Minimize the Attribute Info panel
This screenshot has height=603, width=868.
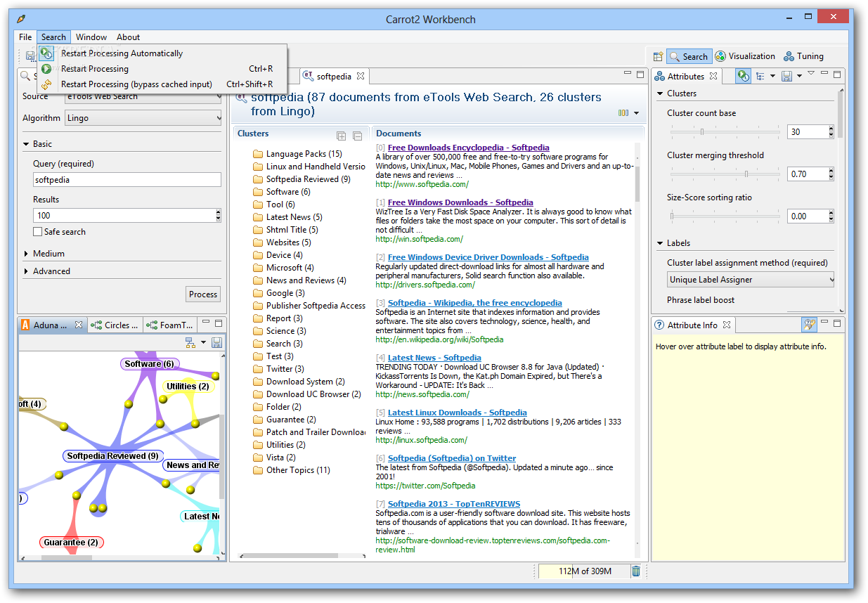pos(824,322)
